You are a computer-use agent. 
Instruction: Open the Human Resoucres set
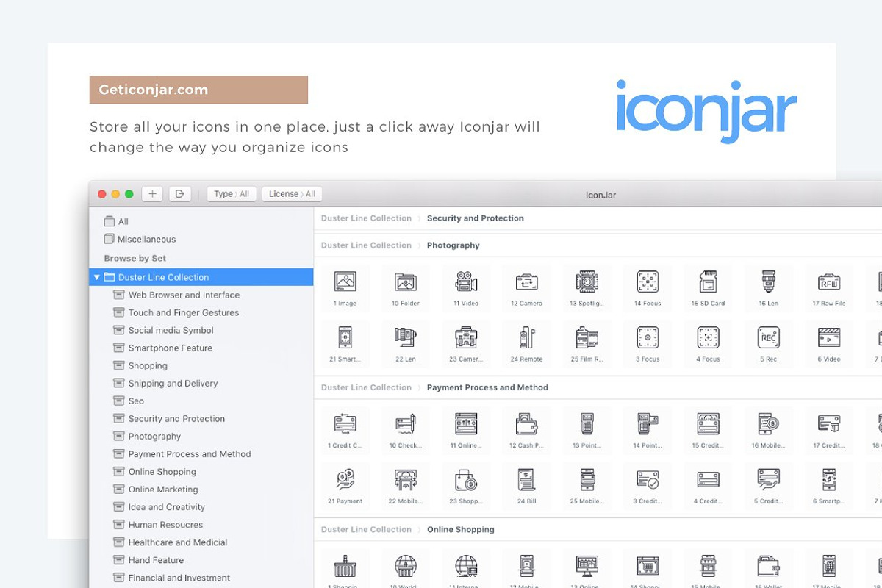coord(158,524)
